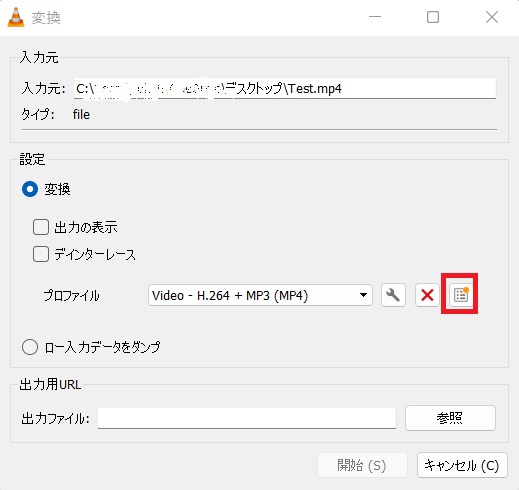The height and width of the screenshot is (490, 519).
Task: Focus the 出力ファイル input field
Action: pos(247,418)
